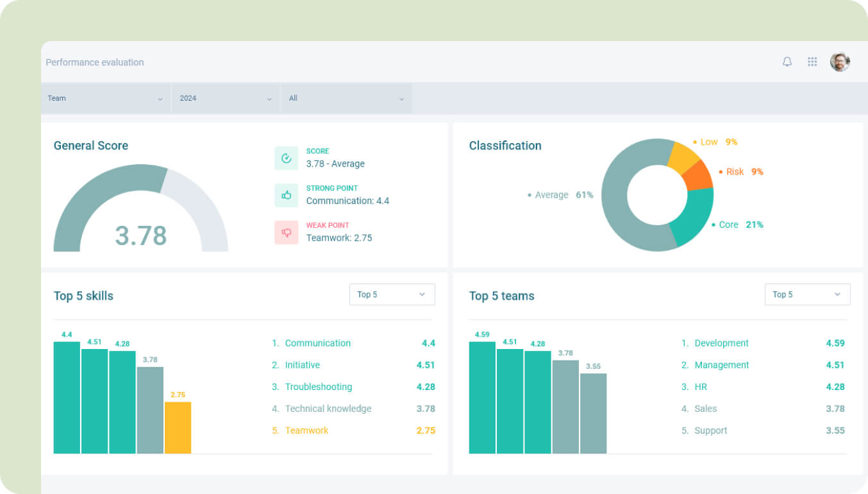Select Communication in the skills list
Image resolution: width=868 pixels, height=494 pixels.
(317, 343)
